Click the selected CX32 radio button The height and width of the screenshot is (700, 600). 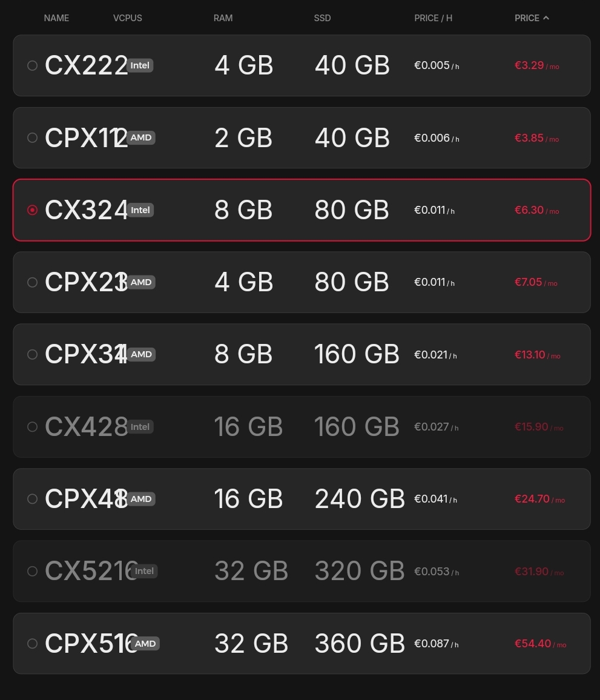pyautogui.click(x=33, y=210)
